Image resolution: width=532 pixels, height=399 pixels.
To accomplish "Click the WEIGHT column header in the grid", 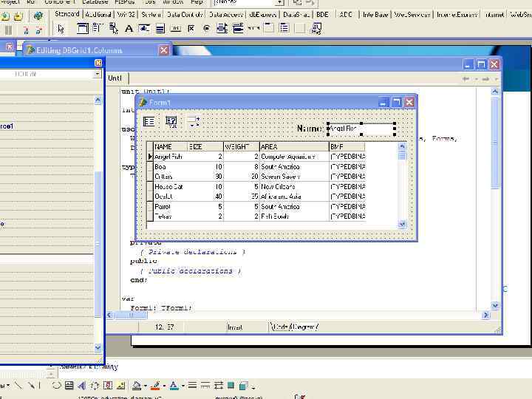I will (x=241, y=146).
